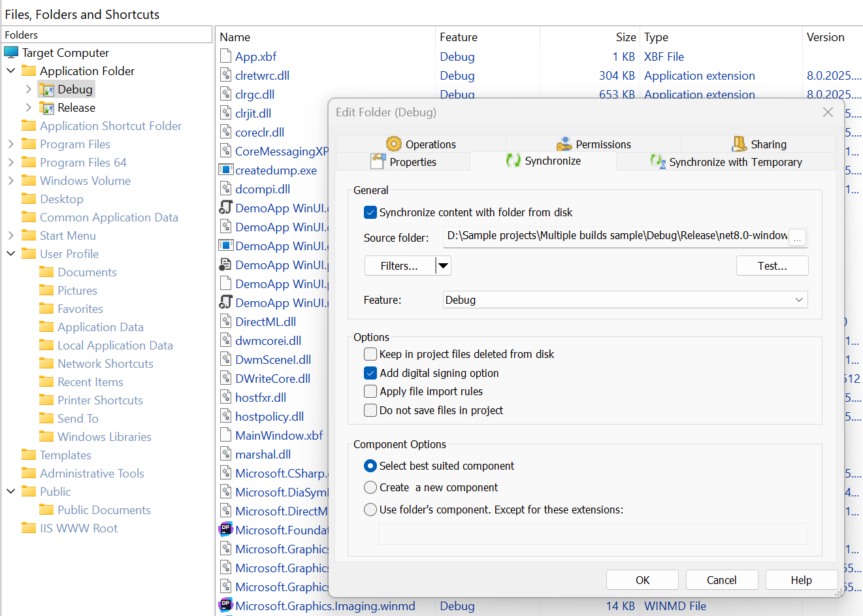Collapse the Public folder node

11,491
